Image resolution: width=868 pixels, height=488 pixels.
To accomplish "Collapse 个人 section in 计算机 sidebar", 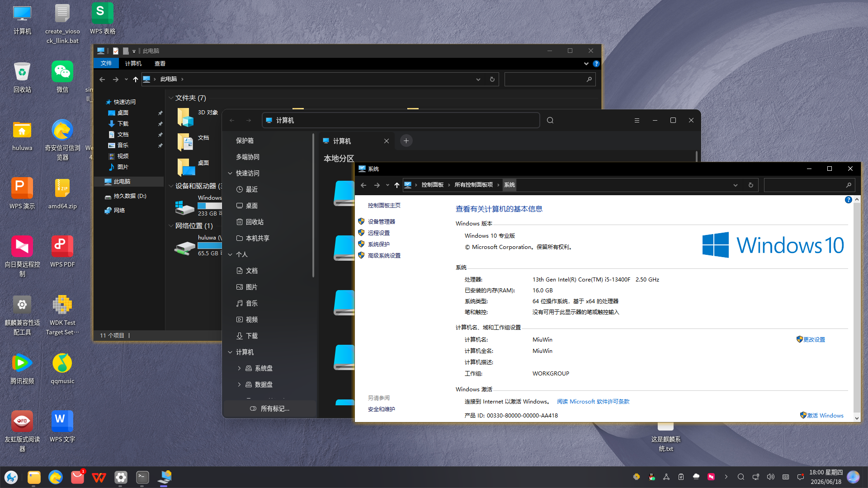I will coord(230,254).
